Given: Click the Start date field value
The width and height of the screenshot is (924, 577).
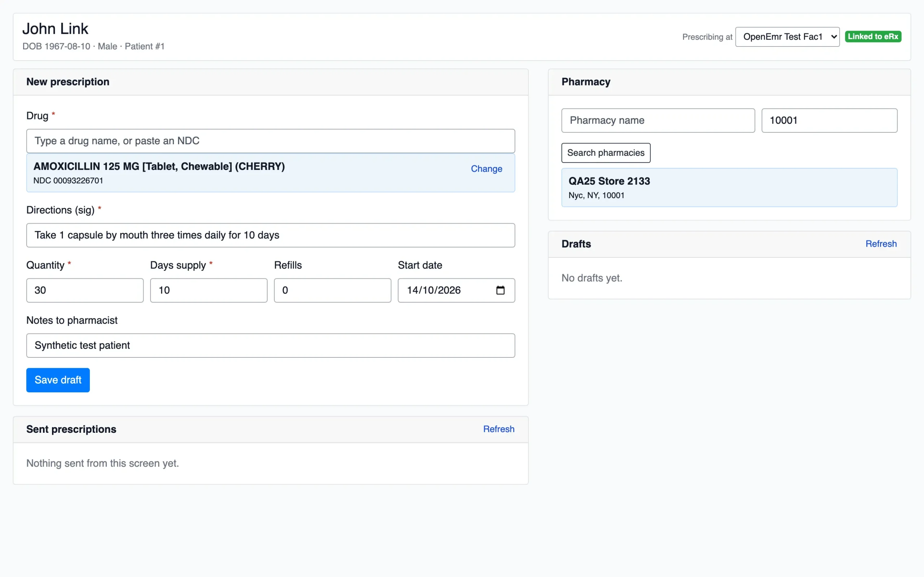Looking at the screenshot, I should coord(434,290).
